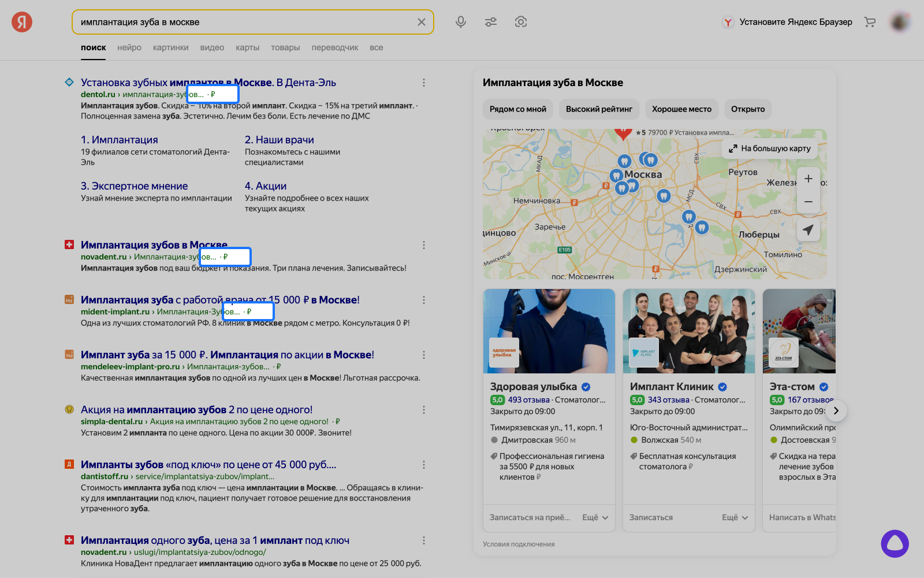Open 'Акция на имплантацию зубов' result link
This screenshot has width=924, height=578.
tap(196, 410)
